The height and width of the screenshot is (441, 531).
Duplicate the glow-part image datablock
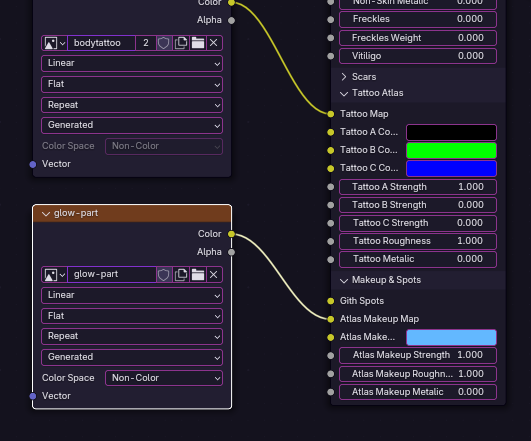click(181, 275)
